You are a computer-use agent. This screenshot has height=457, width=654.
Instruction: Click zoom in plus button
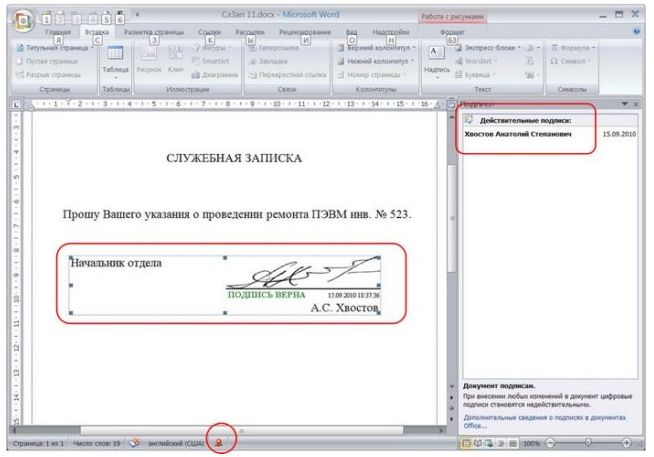[626, 443]
